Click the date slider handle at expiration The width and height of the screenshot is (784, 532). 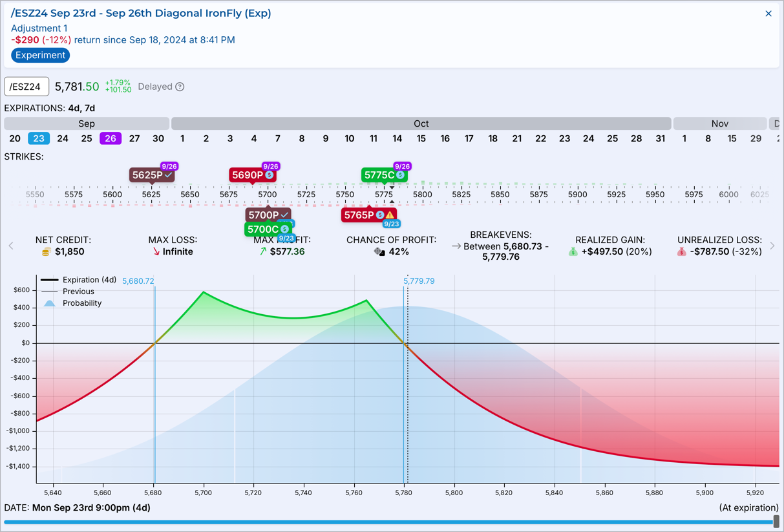coord(776,521)
